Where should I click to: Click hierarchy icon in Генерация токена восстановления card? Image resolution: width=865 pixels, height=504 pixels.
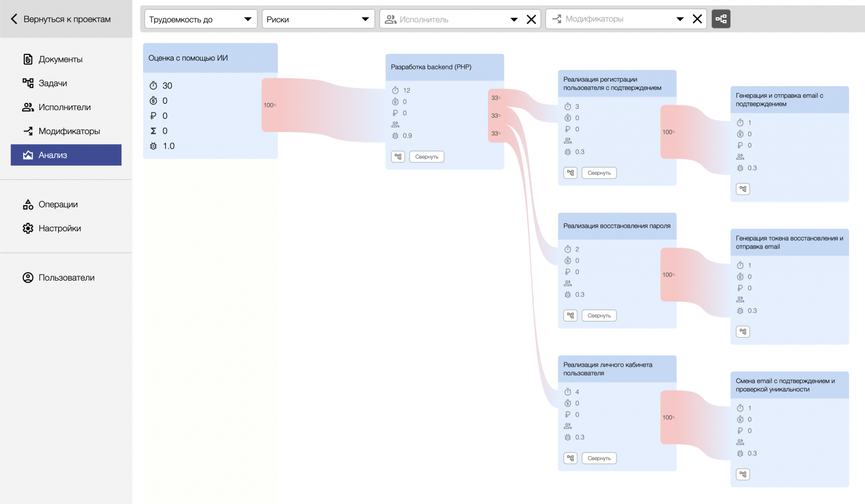(x=743, y=332)
